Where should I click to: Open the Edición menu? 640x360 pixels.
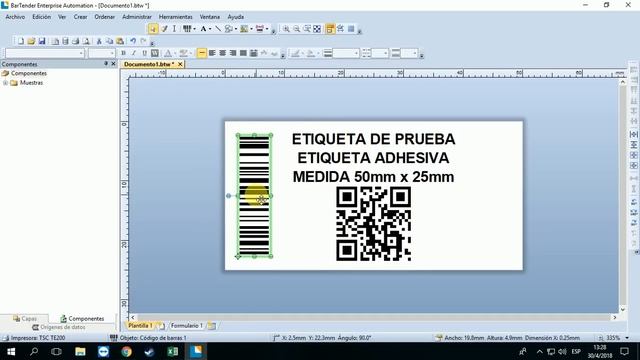42,17
